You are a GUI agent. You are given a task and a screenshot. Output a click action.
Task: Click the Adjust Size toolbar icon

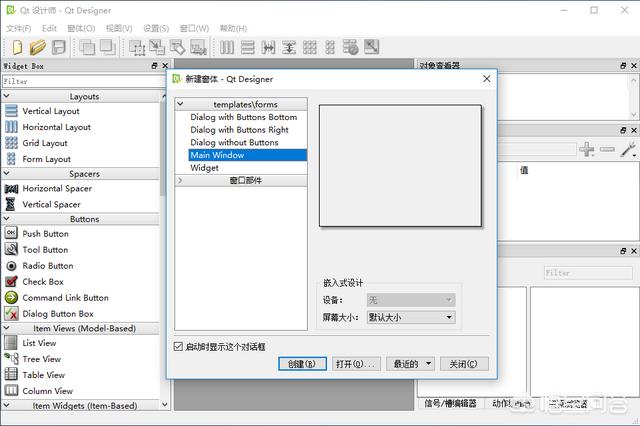coord(371,47)
